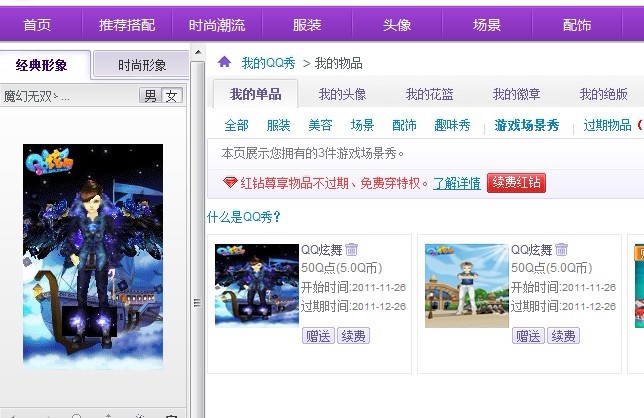Screen dimensions: 644x418
Task: Click the panel splitter grip handle
Action: pos(198,303)
